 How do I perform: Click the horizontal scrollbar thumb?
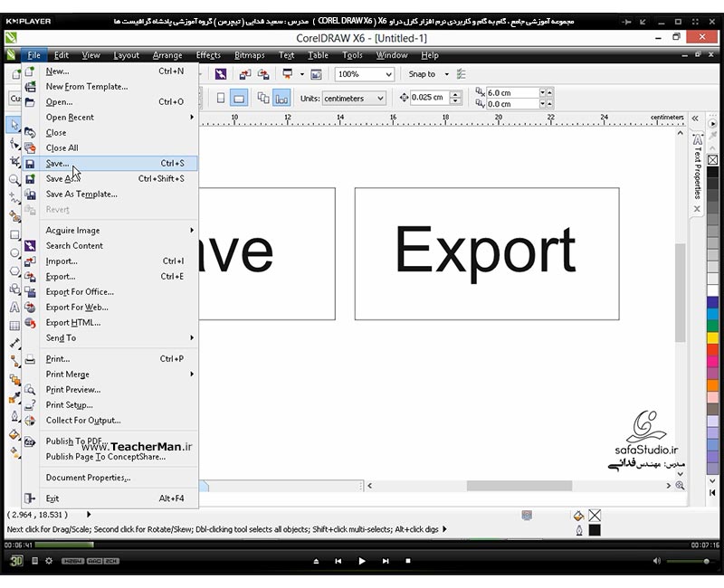519,486
